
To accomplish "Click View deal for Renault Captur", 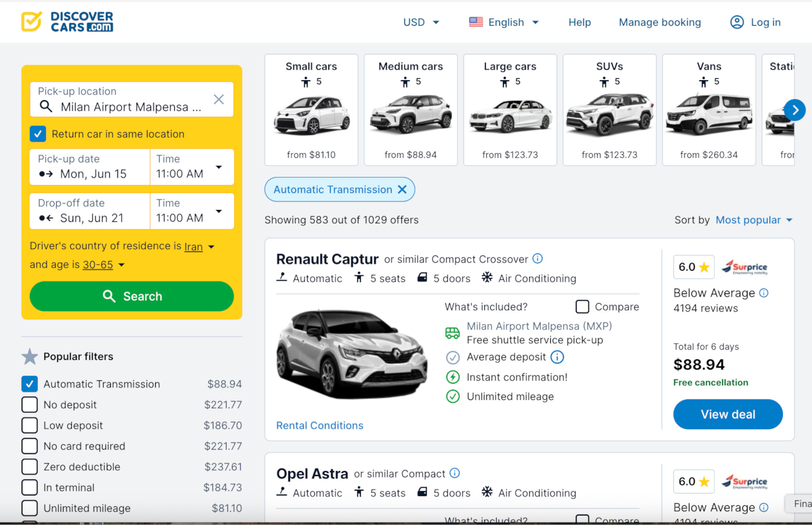I will coord(728,414).
